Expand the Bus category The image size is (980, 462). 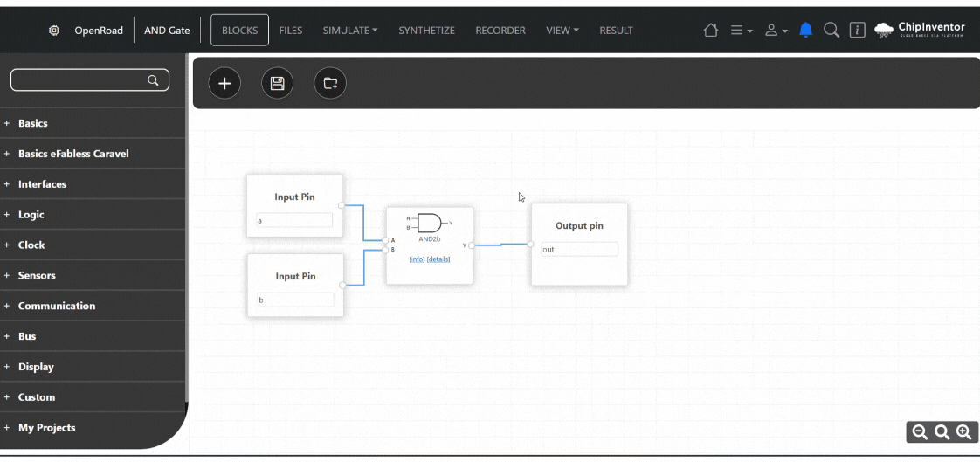click(x=93, y=336)
